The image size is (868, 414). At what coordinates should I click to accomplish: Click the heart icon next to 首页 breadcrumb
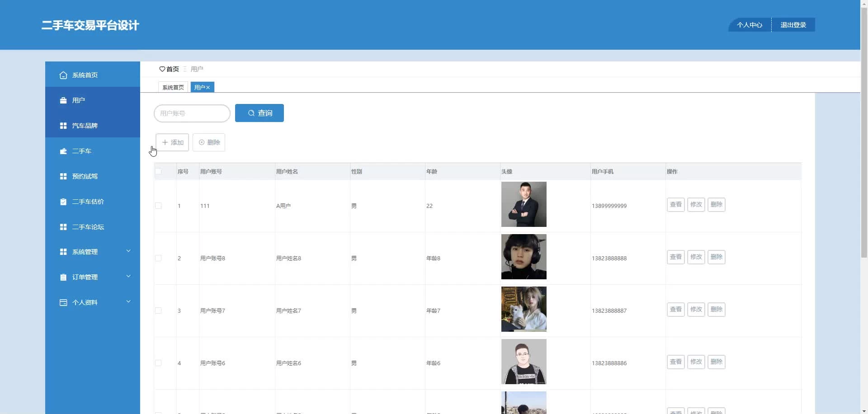(162, 69)
